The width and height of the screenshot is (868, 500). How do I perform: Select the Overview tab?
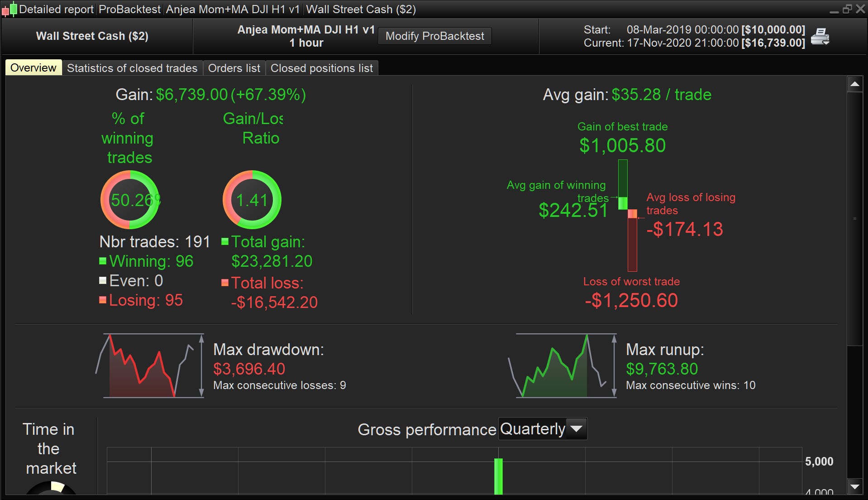pyautogui.click(x=33, y=68)
